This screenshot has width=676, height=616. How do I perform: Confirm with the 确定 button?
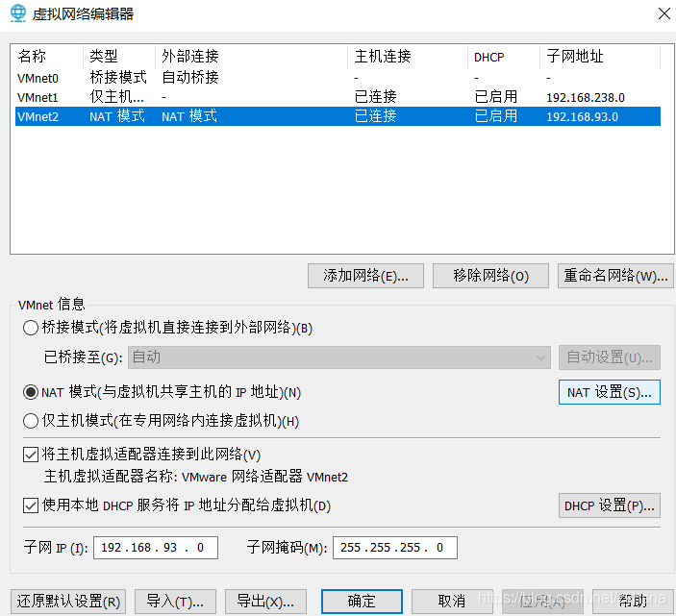click(362, 602)
